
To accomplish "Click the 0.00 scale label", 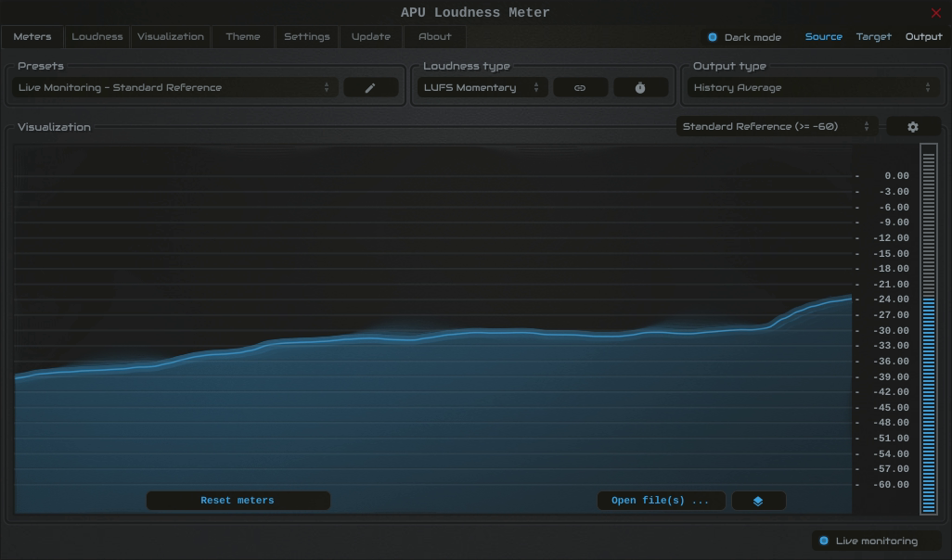I will [x=896, y=176].
